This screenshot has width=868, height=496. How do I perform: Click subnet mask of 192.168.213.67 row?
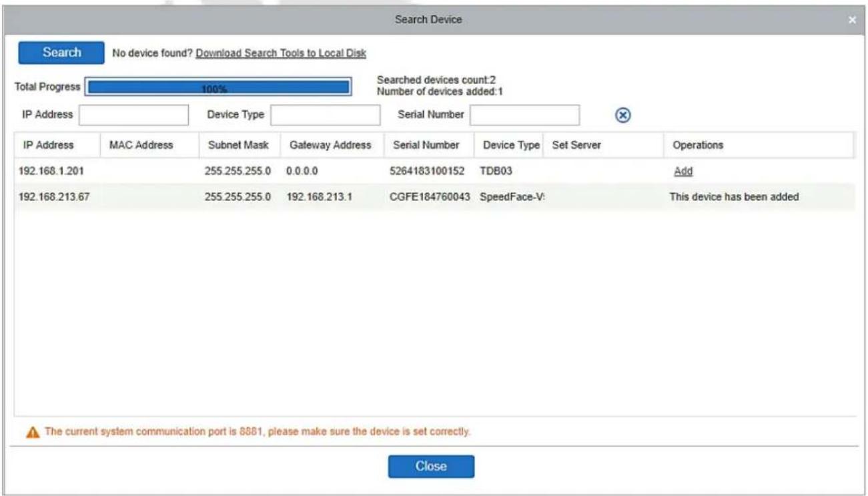pyautogui.click(x=238, y=198)
